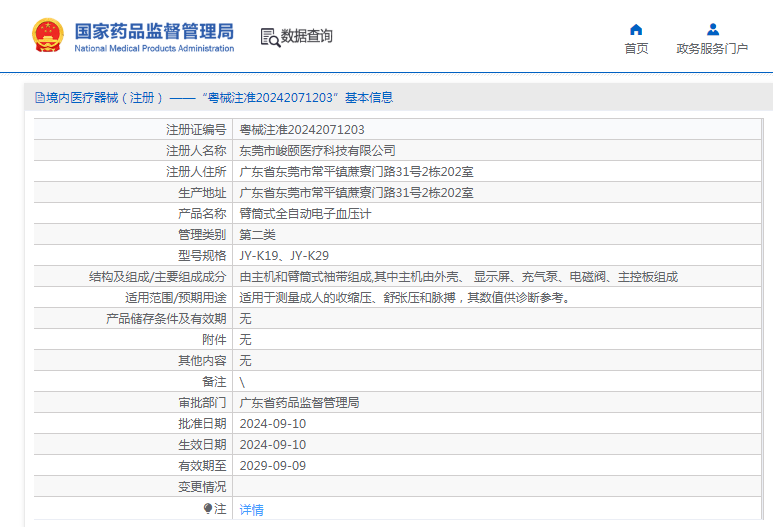Click the 生效日期 value 2024-09-10
This screenshot has width=773, height=527.
pos(273,445)
